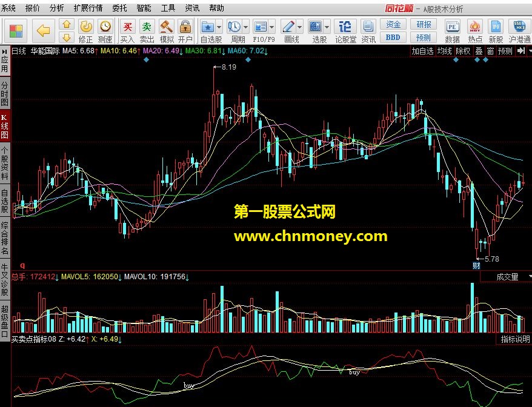Click the 财 marker under the chart low
The width and height of the screenshot is (532, 407).
click(476, 266)
